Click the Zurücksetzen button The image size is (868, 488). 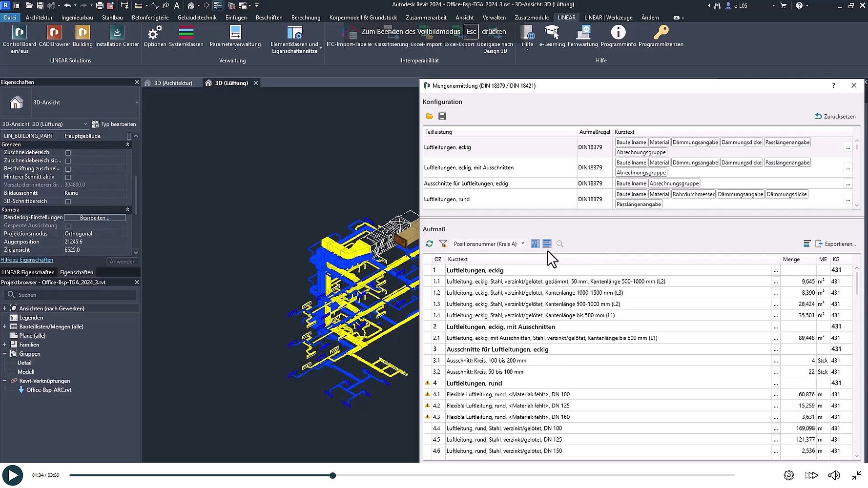(835, 116)
